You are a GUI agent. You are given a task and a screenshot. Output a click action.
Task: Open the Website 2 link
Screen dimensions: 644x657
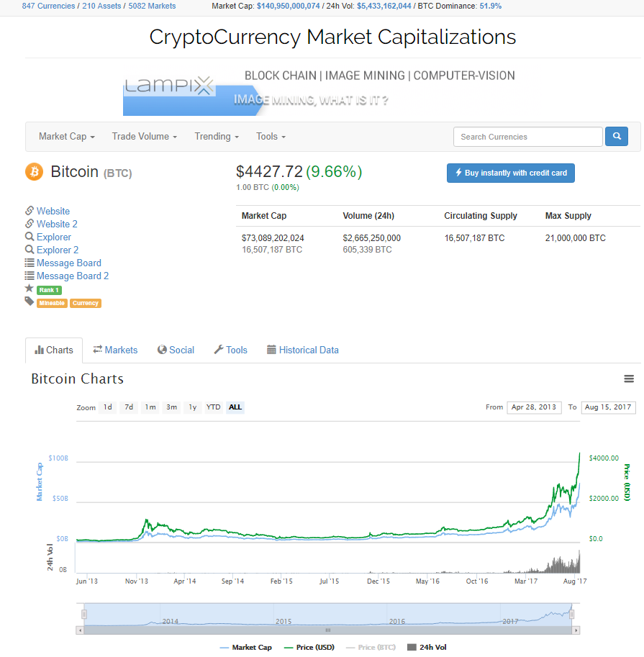click(x=57, y=224)
